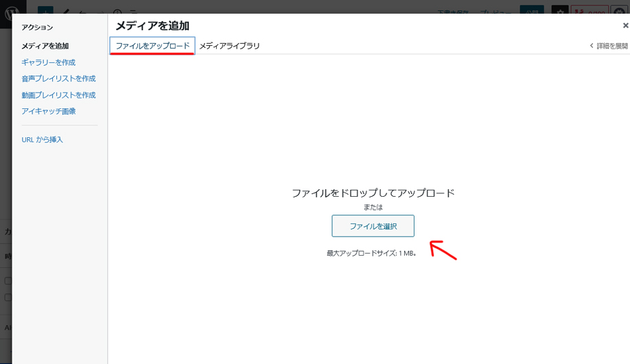The image size is (630, 364).
Task: Open 動画プレイリストを作成 in the sidebar
Action: pos(58,95)
